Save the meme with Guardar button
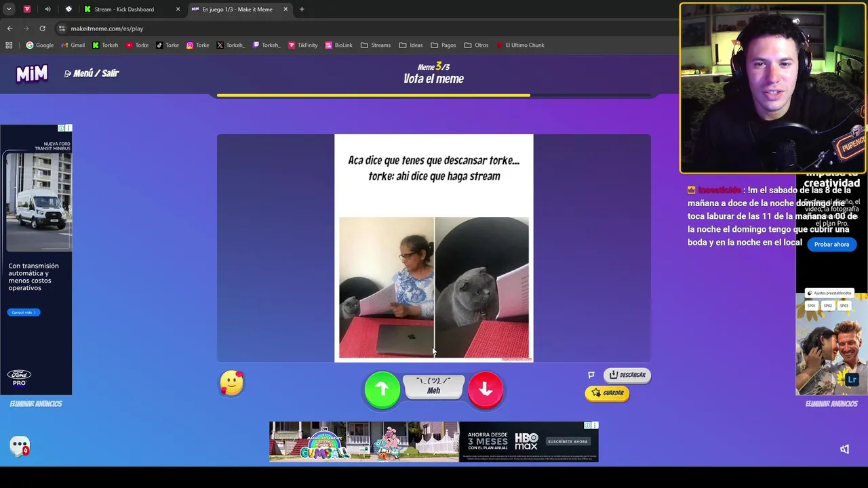The height and width of the screenshot is (488, 868). 608,393
